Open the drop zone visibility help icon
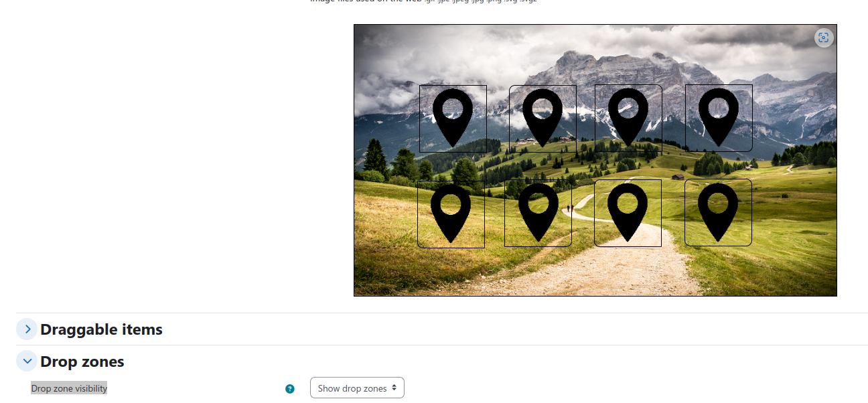Screen dimensions: 868x403 click(290, 388)
